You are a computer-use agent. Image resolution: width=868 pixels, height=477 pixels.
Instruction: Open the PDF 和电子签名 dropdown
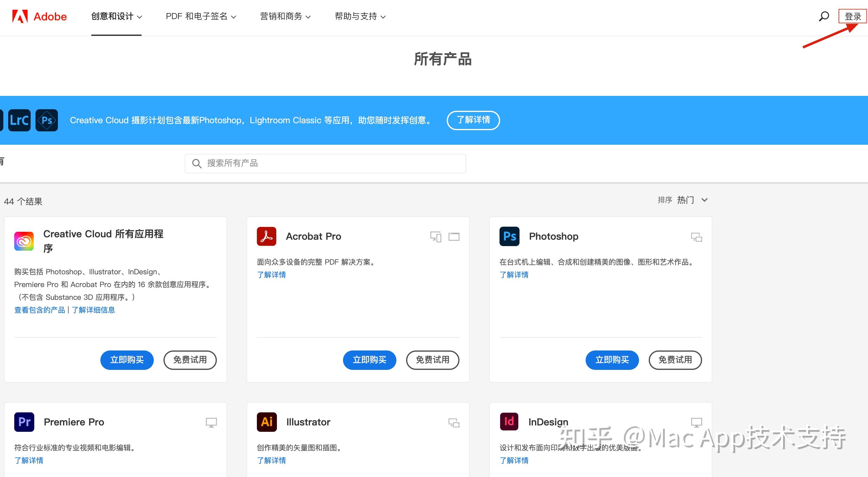[x=201, y=16]
